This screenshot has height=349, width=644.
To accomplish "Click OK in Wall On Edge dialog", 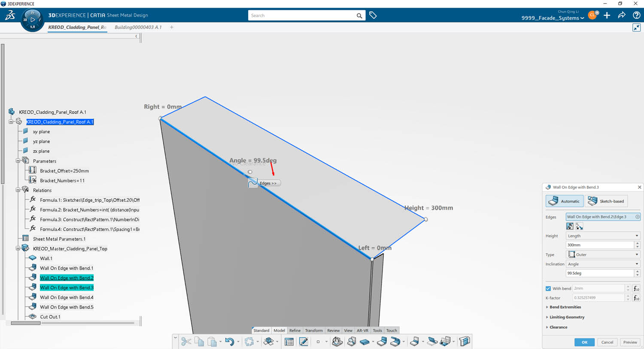I will pyautogui.click(x=584, y=342).
